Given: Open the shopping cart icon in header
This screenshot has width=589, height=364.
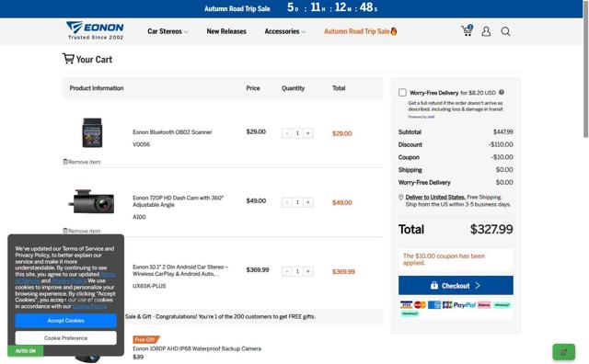Looking at the screenshot, I should point(467,30).
